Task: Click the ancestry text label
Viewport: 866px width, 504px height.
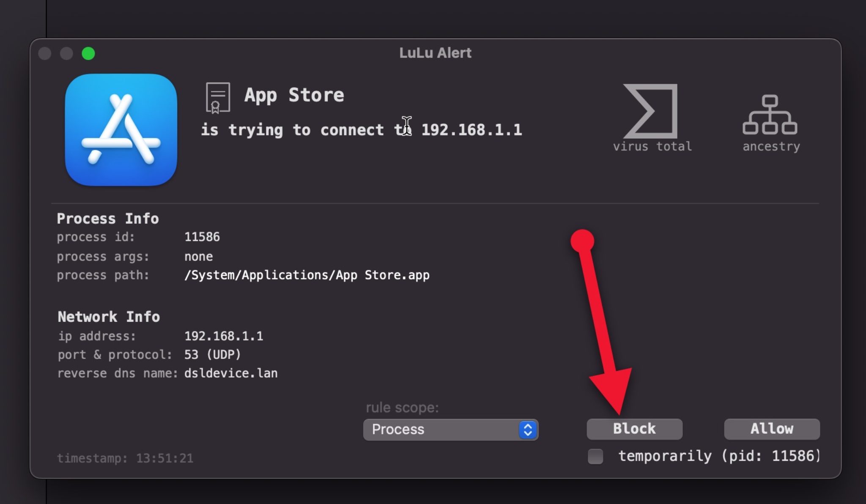Action: (x=771, y=146)
